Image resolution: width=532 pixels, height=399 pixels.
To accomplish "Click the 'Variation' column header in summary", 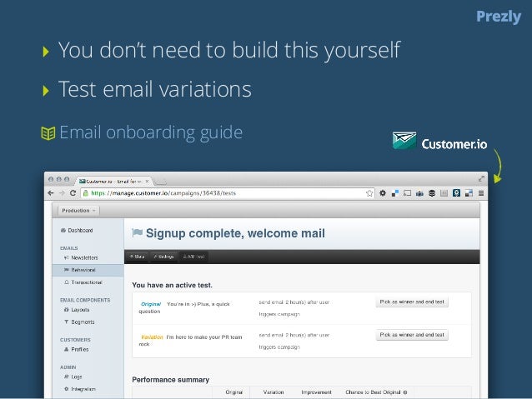I will (274, 392).
